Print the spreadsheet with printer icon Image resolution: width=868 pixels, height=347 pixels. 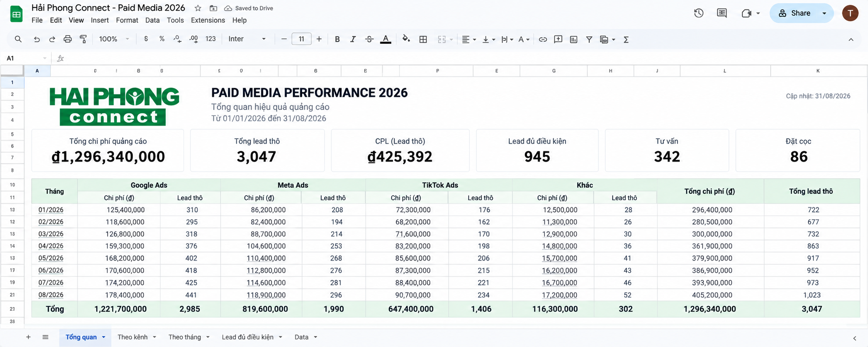click(x=67, y=39)
